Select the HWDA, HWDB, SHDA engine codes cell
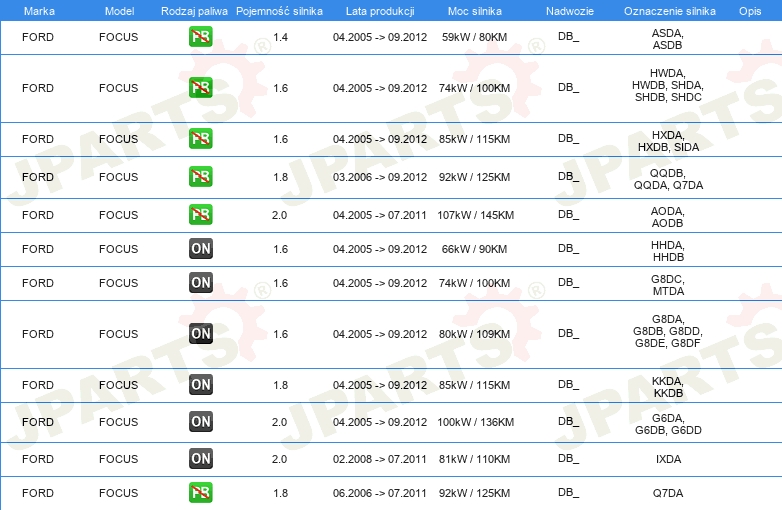 coord(668,85)
